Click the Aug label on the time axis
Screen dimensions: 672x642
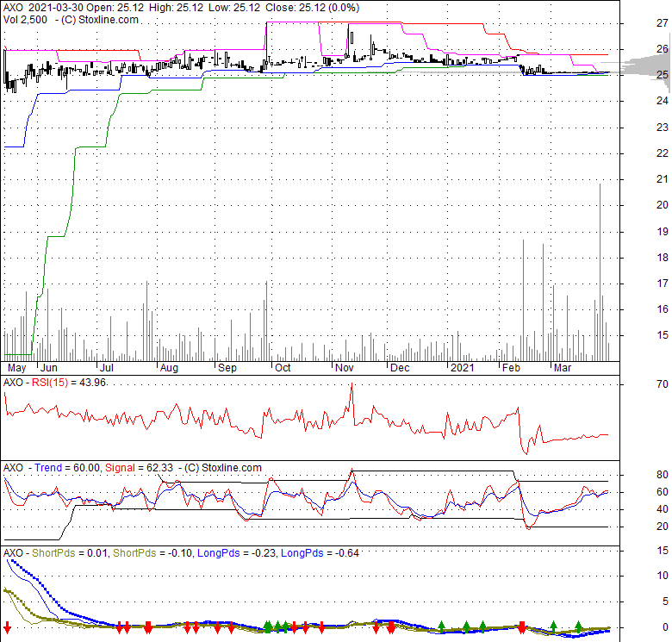(x=169, y=368)
